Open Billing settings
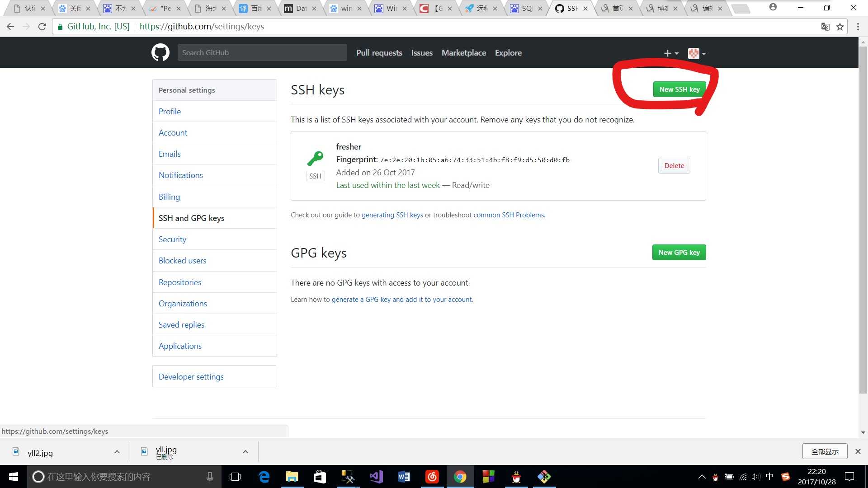Viewport: 868px width, 488px height. [x=215, y=197]
